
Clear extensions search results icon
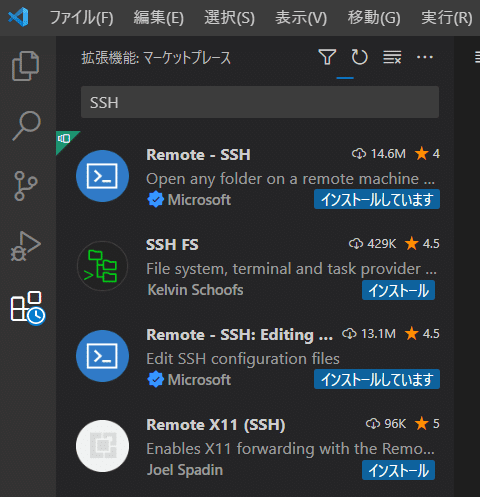point(392,57)
